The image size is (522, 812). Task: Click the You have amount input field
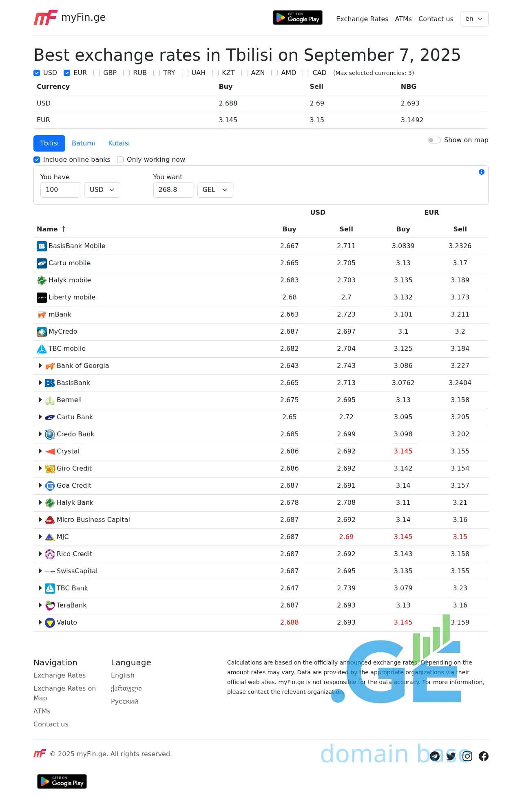pyautogui.click(x=60, y=190)
